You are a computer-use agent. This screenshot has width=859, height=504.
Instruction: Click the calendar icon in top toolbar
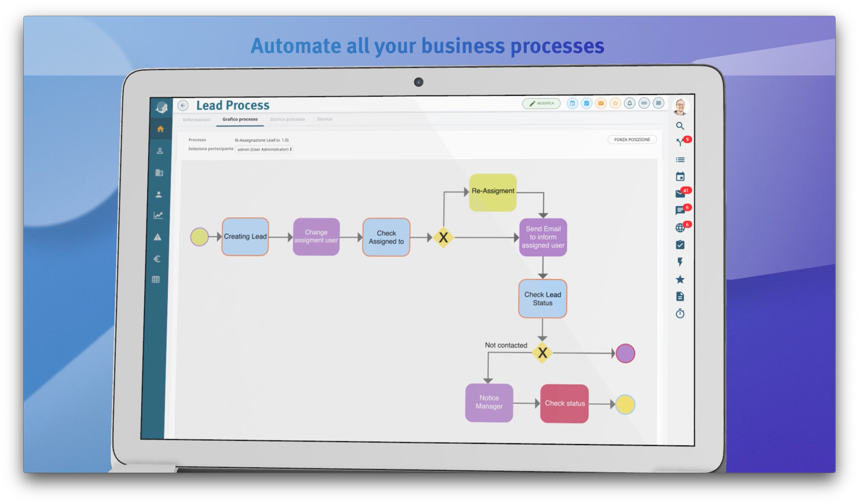pyautogui.click(x=572, y=103)
